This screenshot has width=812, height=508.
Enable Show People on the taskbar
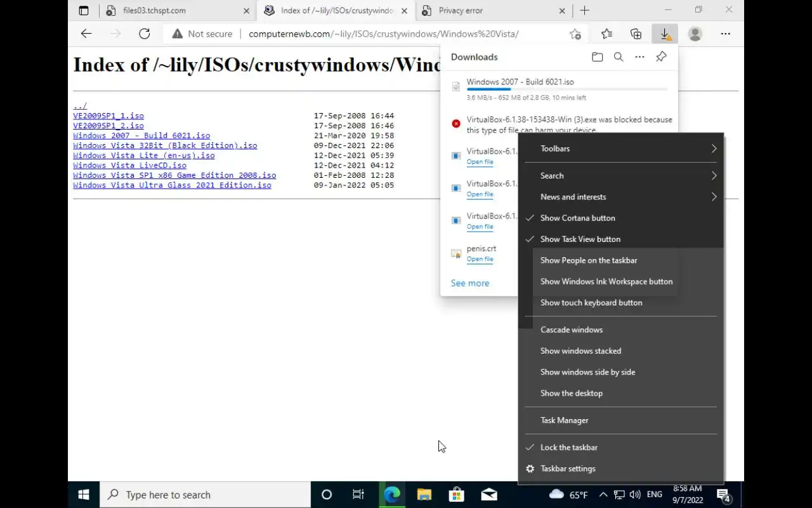point(621,260)
